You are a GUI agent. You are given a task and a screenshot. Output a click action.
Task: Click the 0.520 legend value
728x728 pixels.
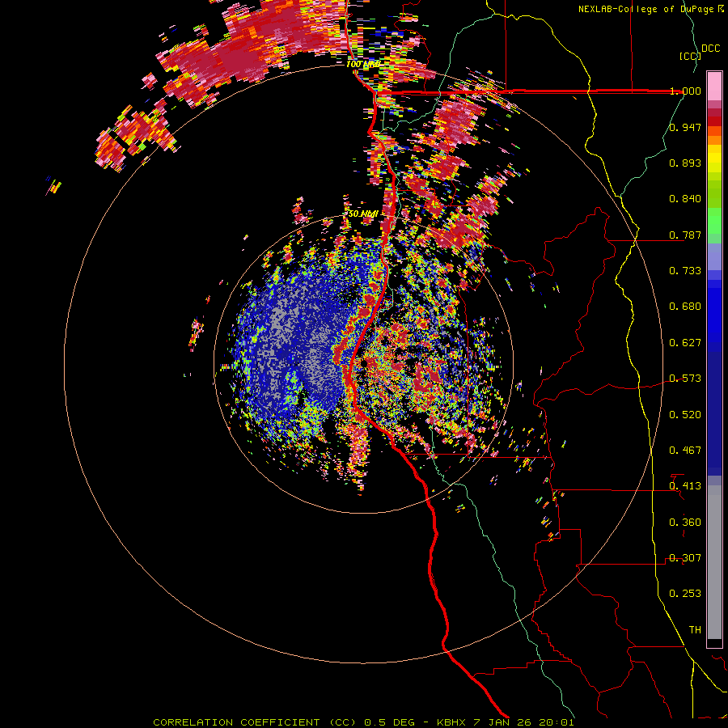[685, 415]
